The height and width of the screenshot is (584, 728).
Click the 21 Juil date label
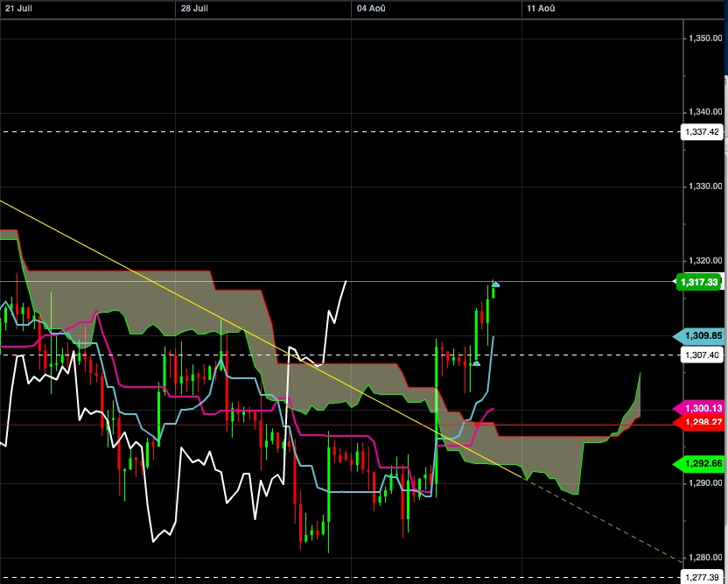pyautogui.click(x=17, y=8)
